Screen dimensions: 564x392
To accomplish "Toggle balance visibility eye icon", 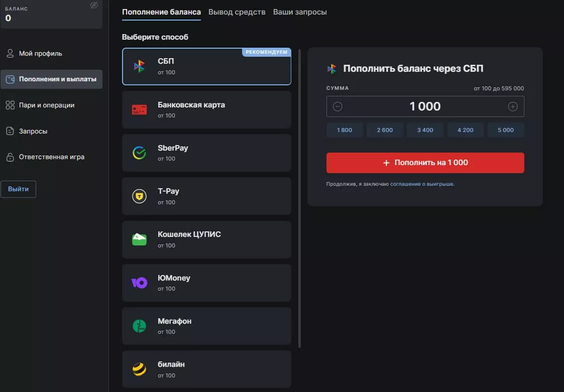I will click(x=94, y=6).
